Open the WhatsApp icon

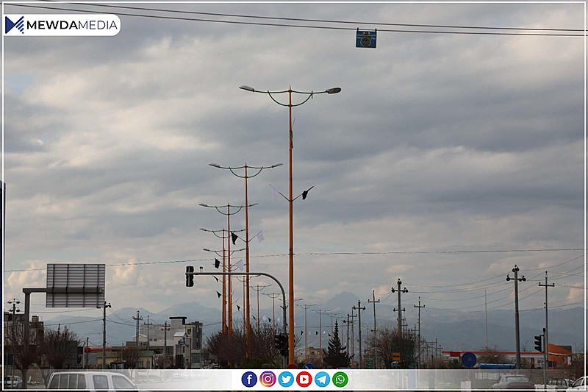point(340,379)
